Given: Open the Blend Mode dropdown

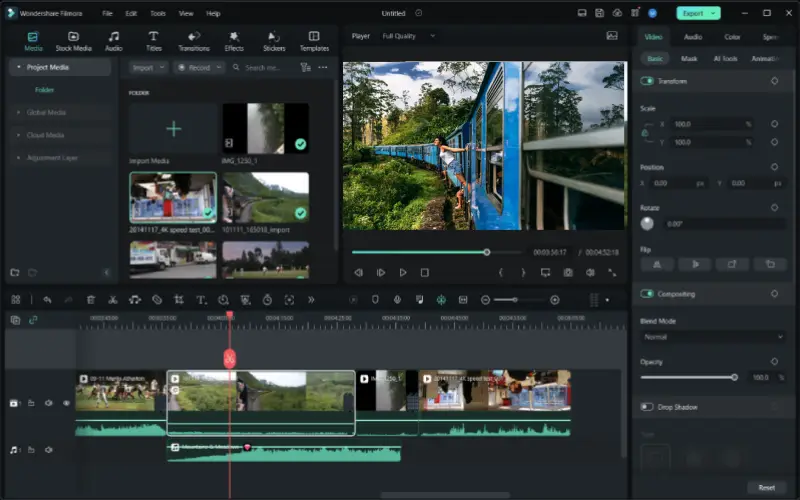Looking at the screenshot, I should click(713, 337).
